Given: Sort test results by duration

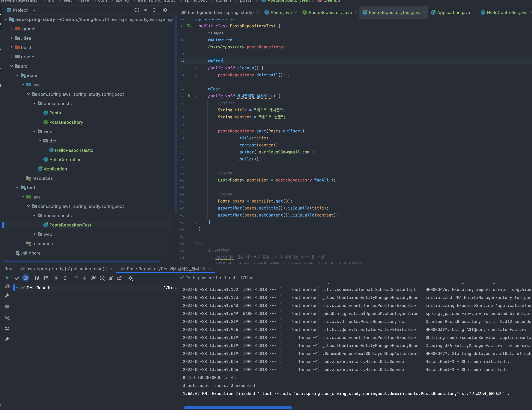Looking at the screenshot, I should click(x=46, y=278).
